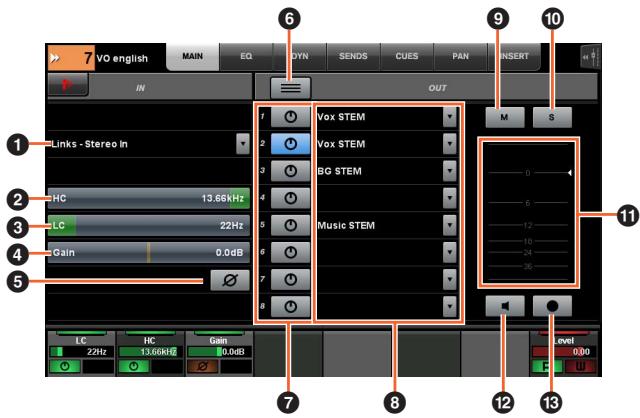Toggle output 7 power button
This screenshot has width=640, height=418.
coord(291,280)
